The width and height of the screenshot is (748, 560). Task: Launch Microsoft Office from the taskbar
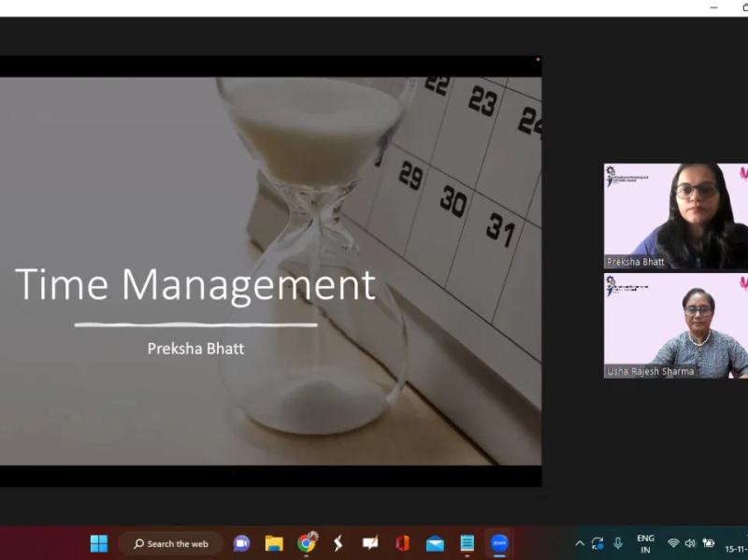402,543
